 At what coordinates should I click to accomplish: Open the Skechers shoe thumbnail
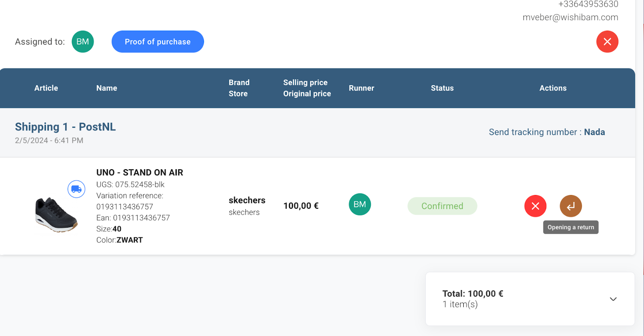tap(56, 215)
